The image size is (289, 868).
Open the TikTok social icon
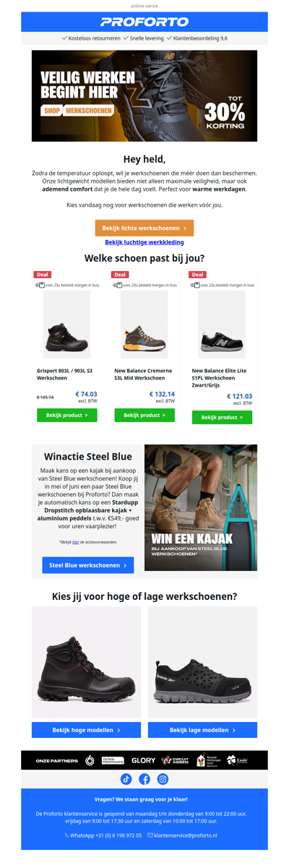coord(126,778)
